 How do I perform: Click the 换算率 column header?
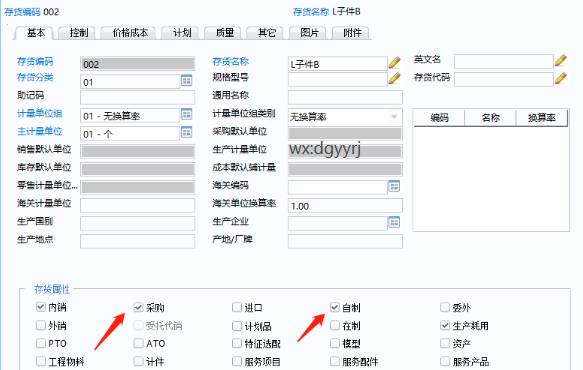click(542, 118)
